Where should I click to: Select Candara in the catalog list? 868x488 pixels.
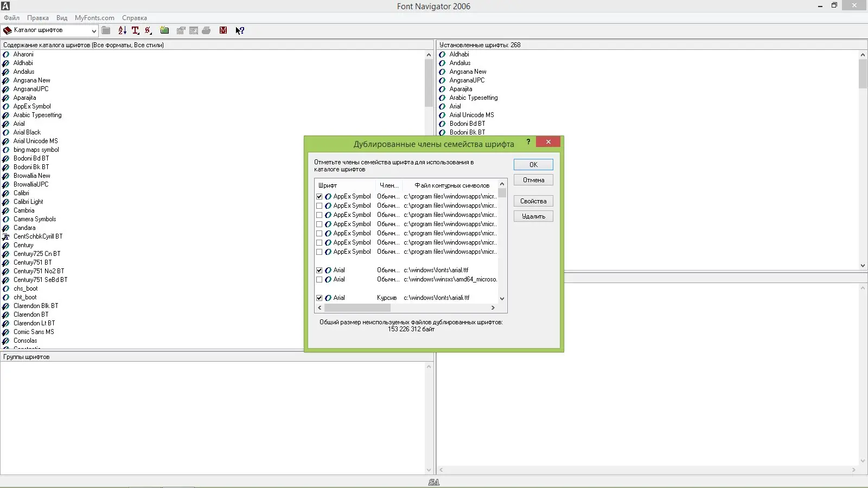(x=24, y=228)
